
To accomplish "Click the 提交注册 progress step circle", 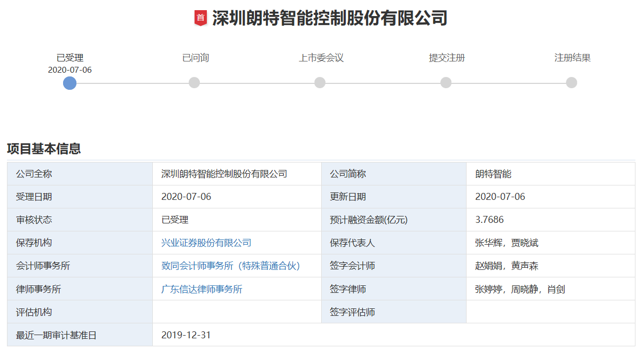I will 446,83.
